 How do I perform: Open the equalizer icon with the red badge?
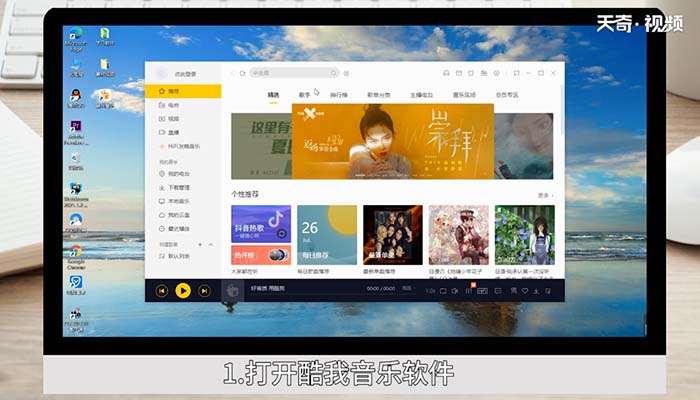[469, 291]
